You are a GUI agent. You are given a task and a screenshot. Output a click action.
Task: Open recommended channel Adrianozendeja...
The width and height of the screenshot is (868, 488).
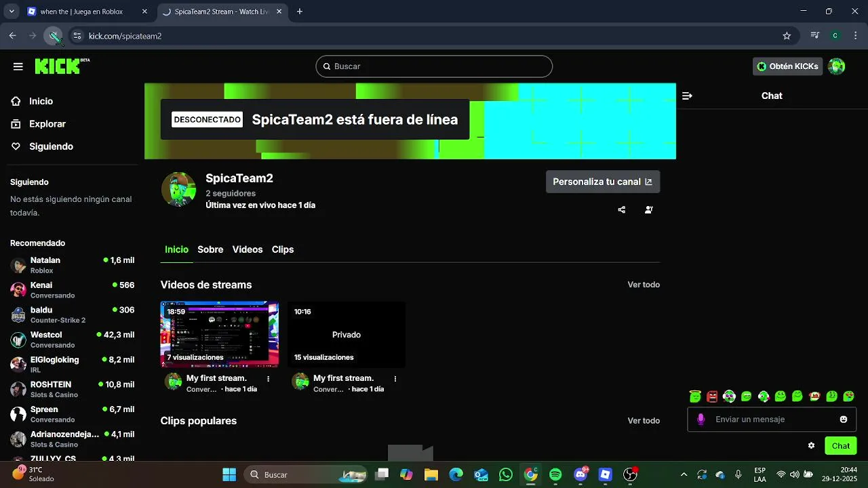tap(72, 439)
